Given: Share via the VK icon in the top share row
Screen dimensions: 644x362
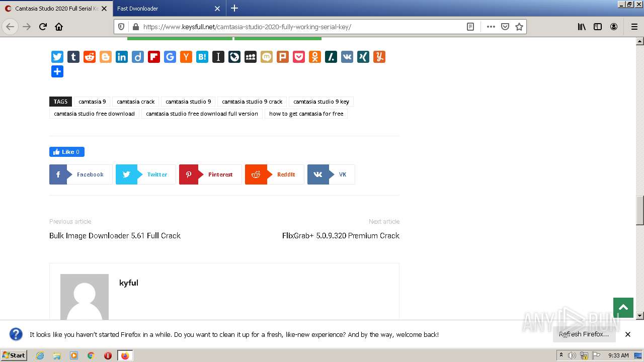Looking at the screenshot, I should [347, 57].
